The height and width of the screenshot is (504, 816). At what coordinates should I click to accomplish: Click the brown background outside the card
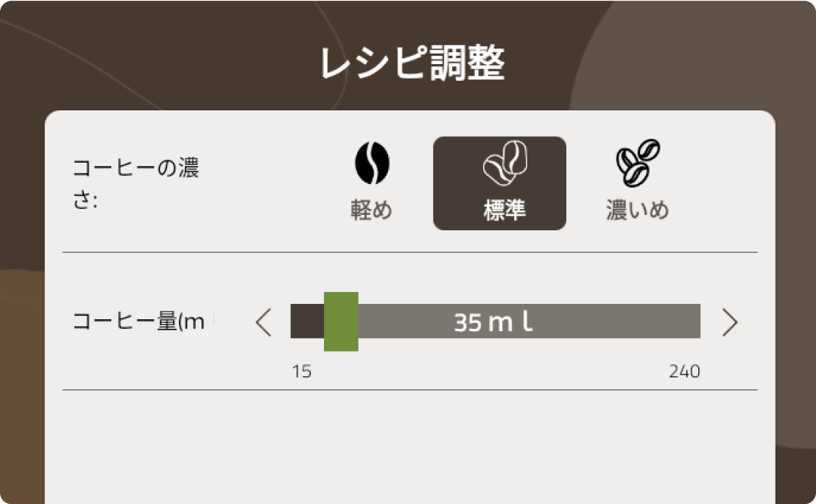[x=22, y=221]
